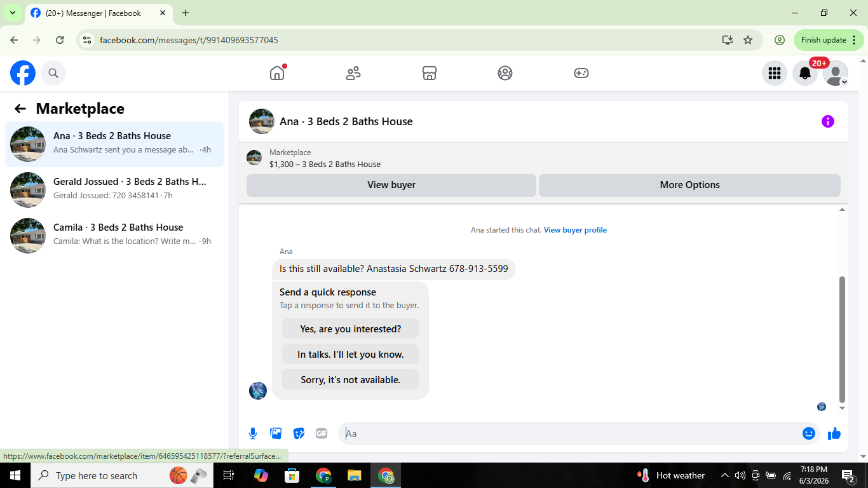Open the Facebook search magnifier
The image size is (868, 488).
click(x=53, y=73)
